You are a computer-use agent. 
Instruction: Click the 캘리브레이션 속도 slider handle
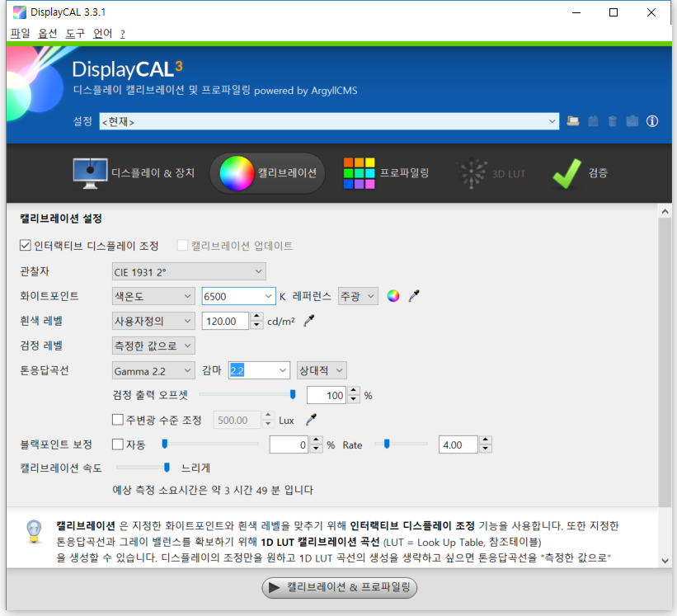(167, 468)
